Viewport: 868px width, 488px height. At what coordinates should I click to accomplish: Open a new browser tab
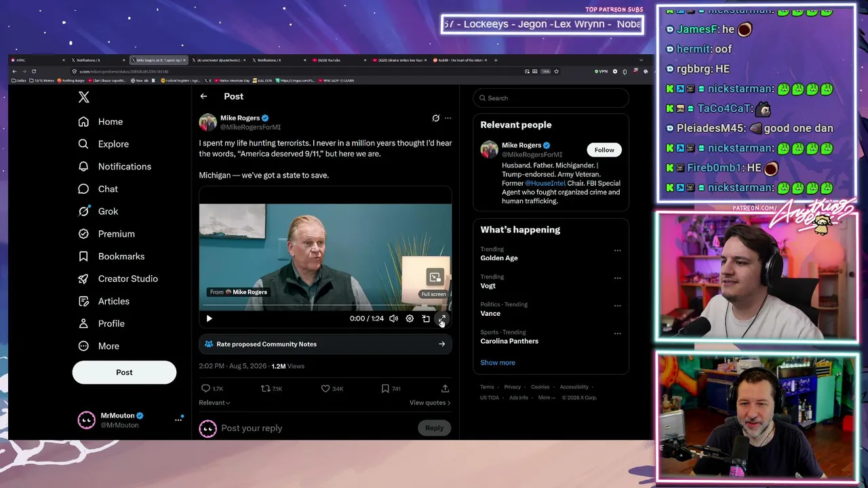click(x=496, y=60)
